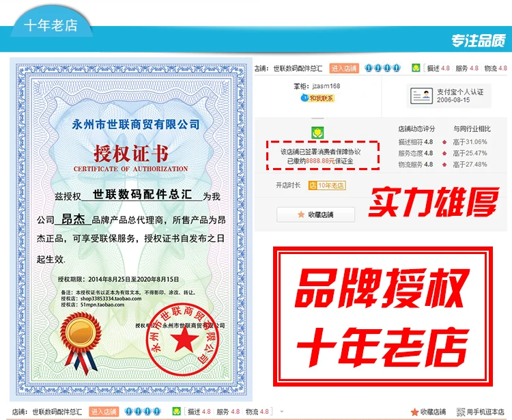Image resolution: width=512 pixels, height=420 pixels.
Task: Click 授权证书 certificate title
Action: pyautogui.click(x=131, y=154)
